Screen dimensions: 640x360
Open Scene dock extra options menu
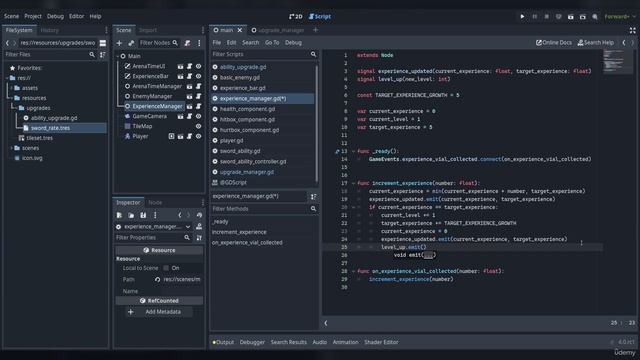pyautogui.click(x=199, y=43)
